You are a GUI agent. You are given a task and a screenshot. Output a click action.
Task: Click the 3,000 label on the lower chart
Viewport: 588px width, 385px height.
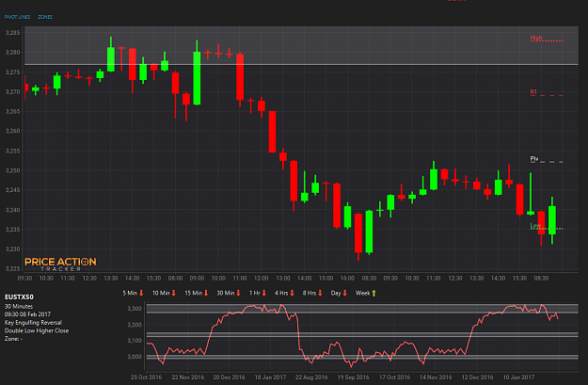click(x=135, y=357)
